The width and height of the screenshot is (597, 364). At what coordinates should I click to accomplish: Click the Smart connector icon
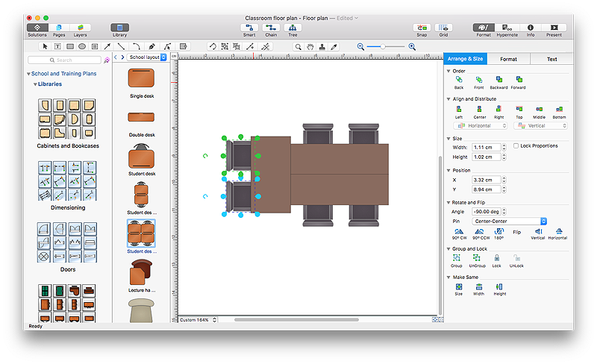(x=250, y=28)
